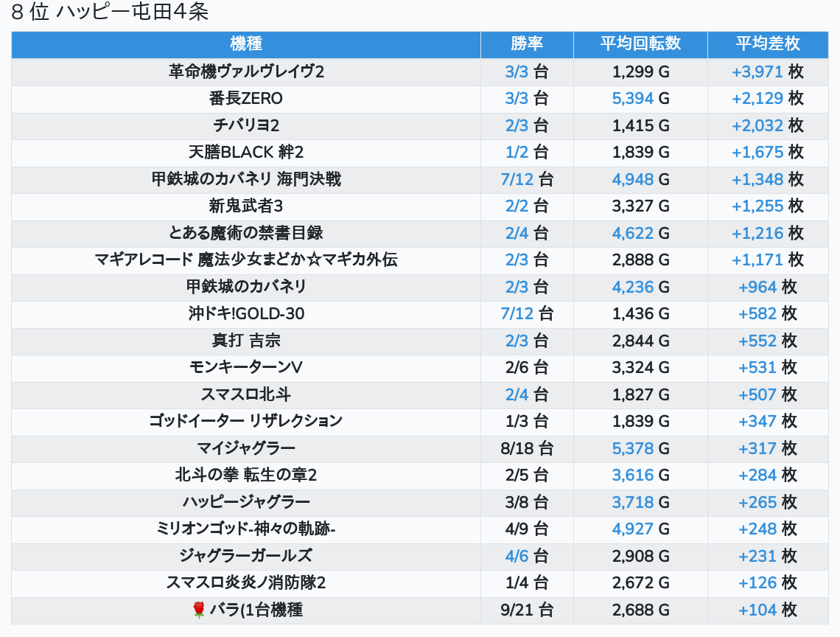
Task: Select 北斗の拳 転生の章2 machine name
Action: (x=246, y=475)
